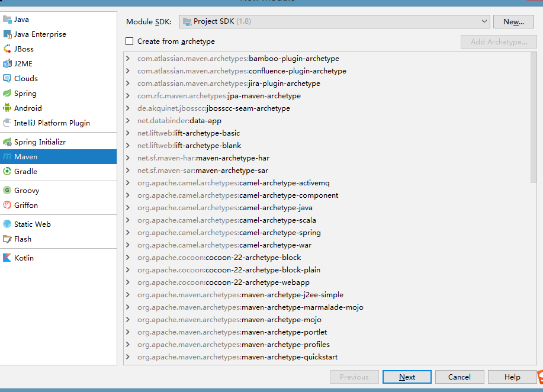This screenshot has width=543, height=392.
Task: Click the Add Archetype... button
Action: (x=499, y=42)
